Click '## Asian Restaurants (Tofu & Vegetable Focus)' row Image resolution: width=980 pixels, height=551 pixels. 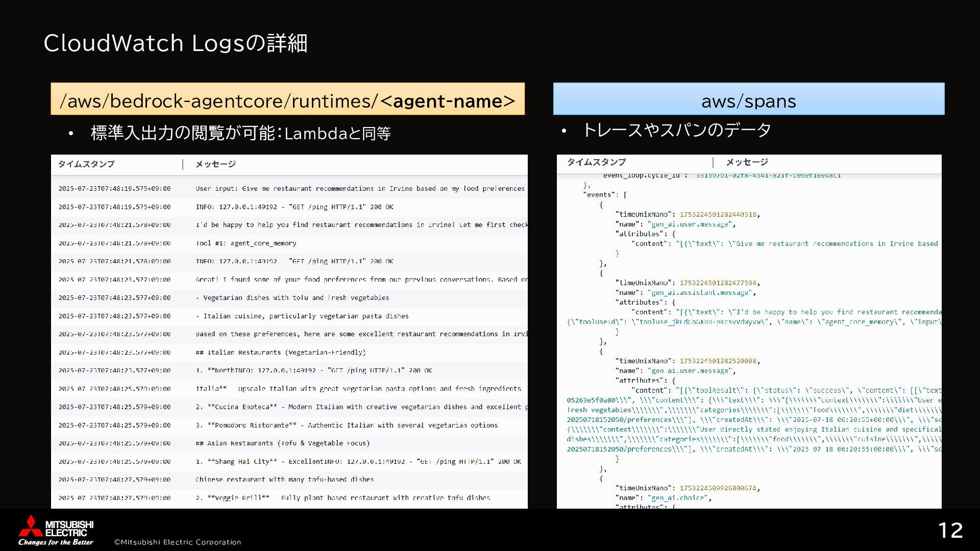point(289,443)
